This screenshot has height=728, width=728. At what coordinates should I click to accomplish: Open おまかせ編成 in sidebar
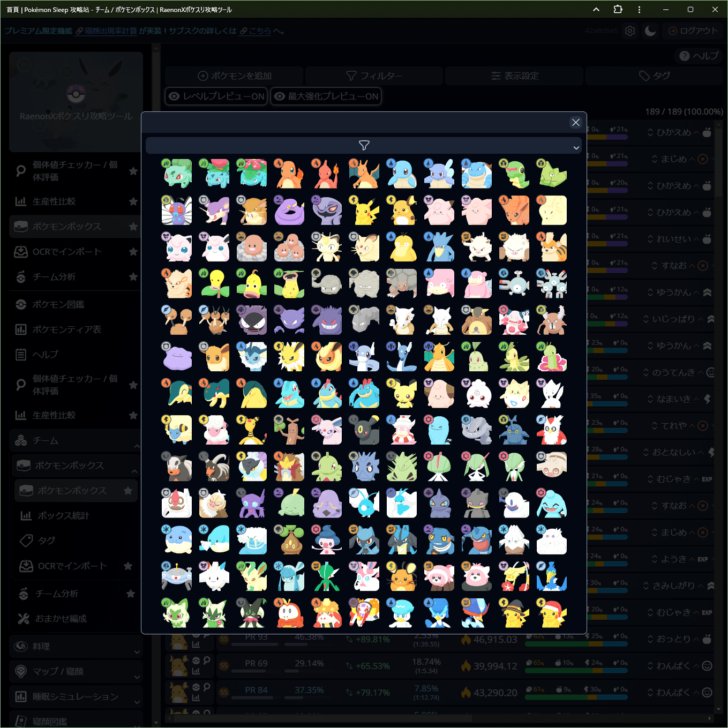coord(76,619)
